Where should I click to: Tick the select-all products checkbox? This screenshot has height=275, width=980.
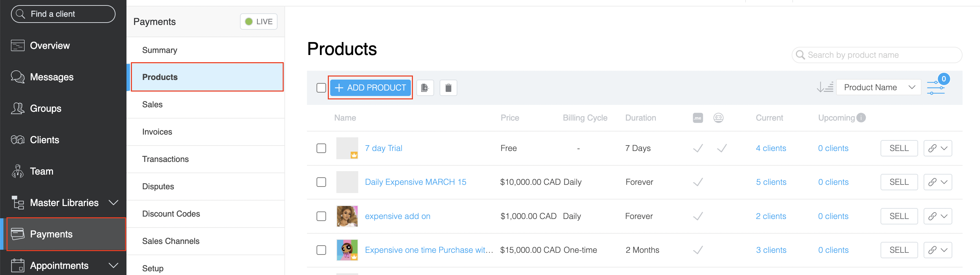[321, 88]
